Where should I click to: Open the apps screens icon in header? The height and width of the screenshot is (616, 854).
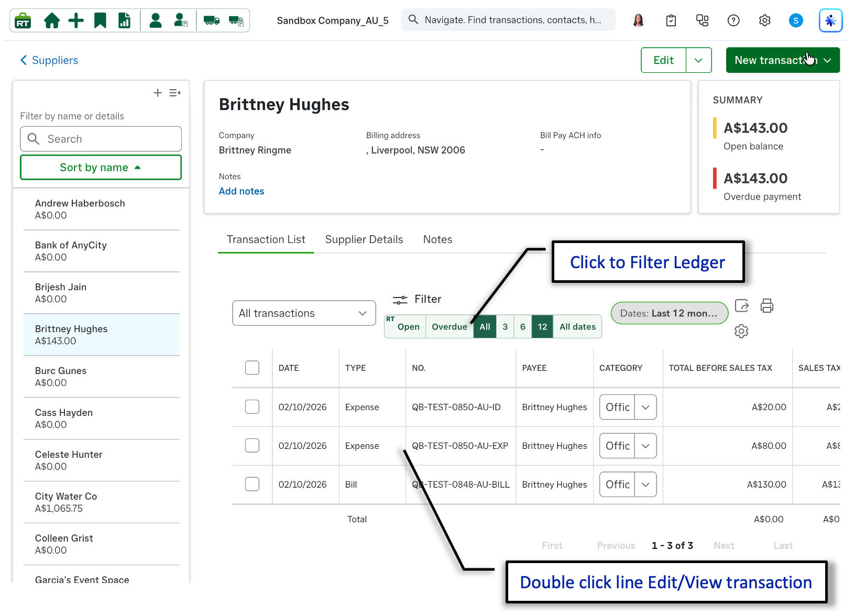[702, 20]
